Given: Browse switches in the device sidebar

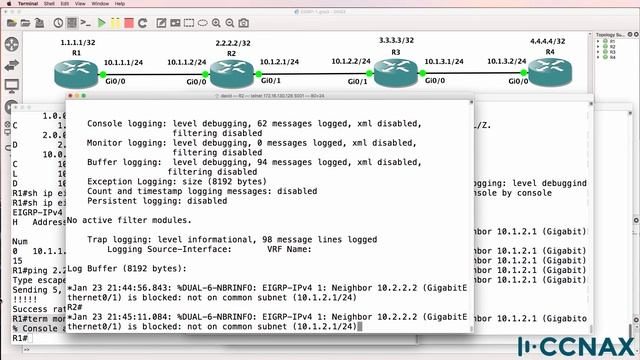Looking at the screenshot, I should pos(11,65).
